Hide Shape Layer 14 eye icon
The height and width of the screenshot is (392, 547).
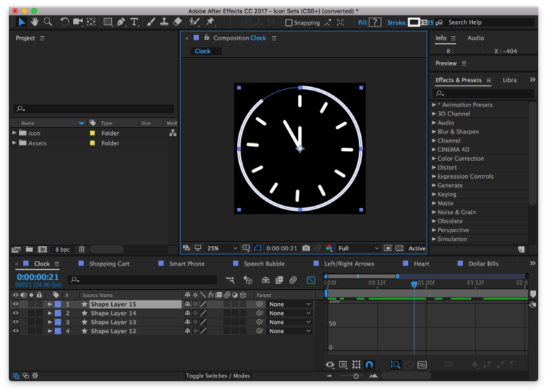coord(16,313)
